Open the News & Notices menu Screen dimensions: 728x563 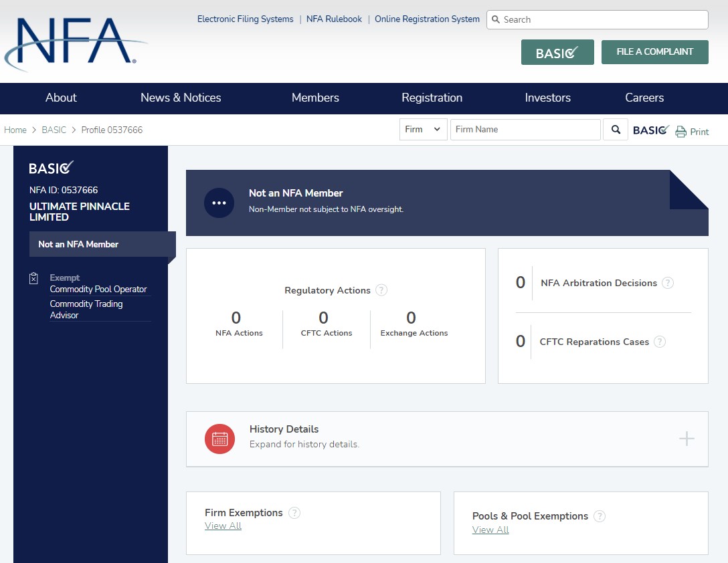point(181,98)
